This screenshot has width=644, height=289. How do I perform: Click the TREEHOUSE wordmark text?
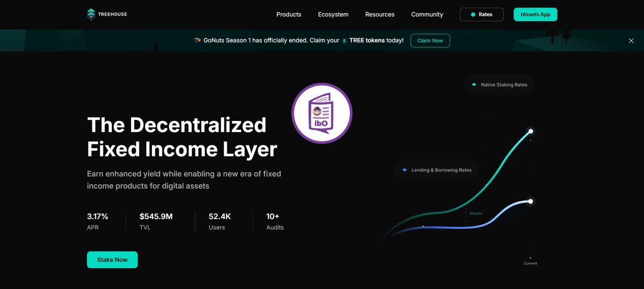pos(113,15)
